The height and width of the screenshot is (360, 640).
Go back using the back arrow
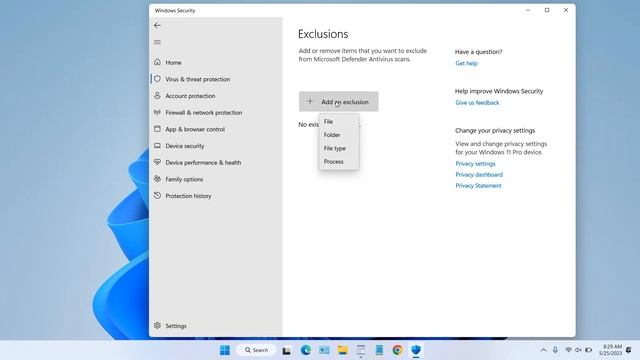tap(157, 25)
